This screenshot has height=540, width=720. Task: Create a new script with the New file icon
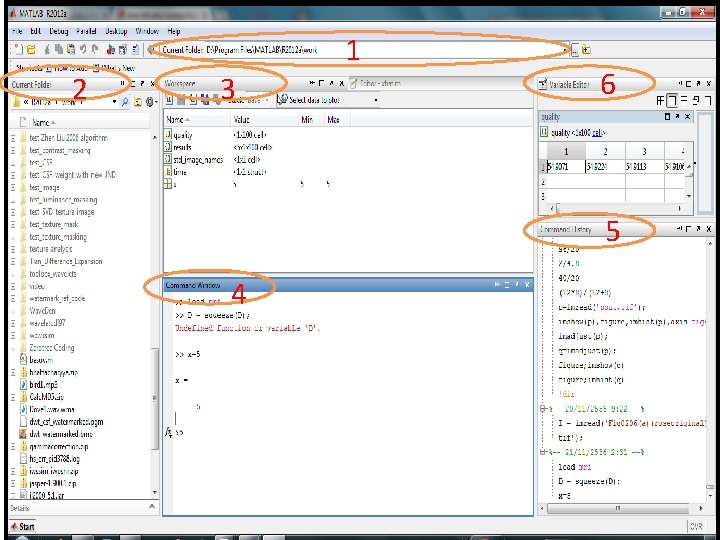tap(17, 50)
